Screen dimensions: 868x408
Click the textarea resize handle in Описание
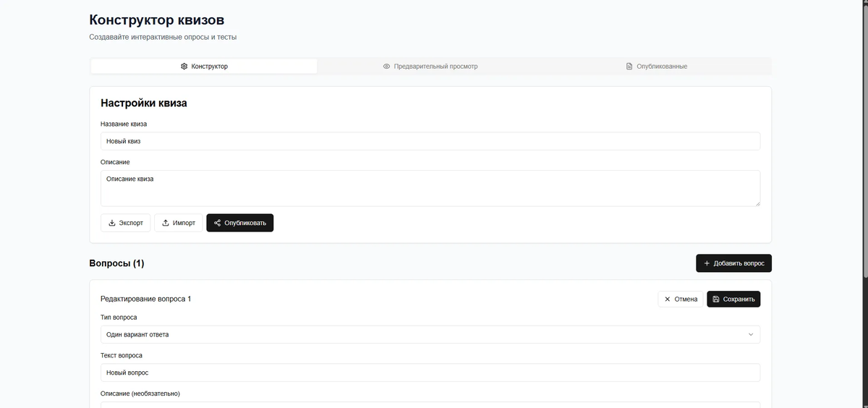coord(757,203)
